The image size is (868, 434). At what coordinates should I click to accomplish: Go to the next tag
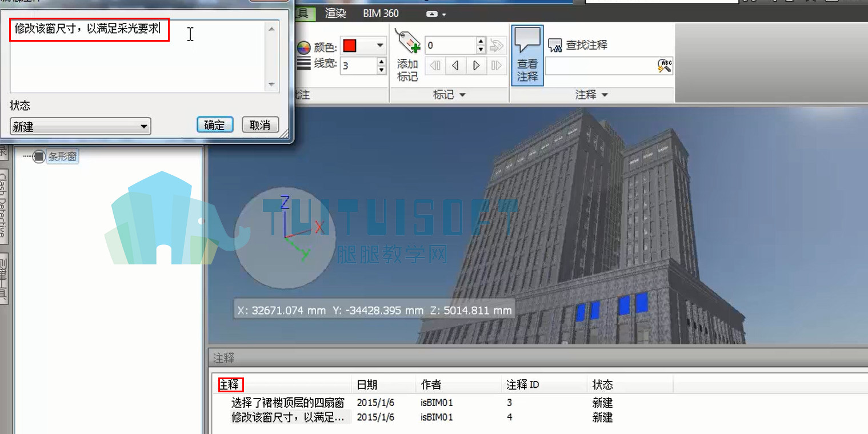(476, 66)
